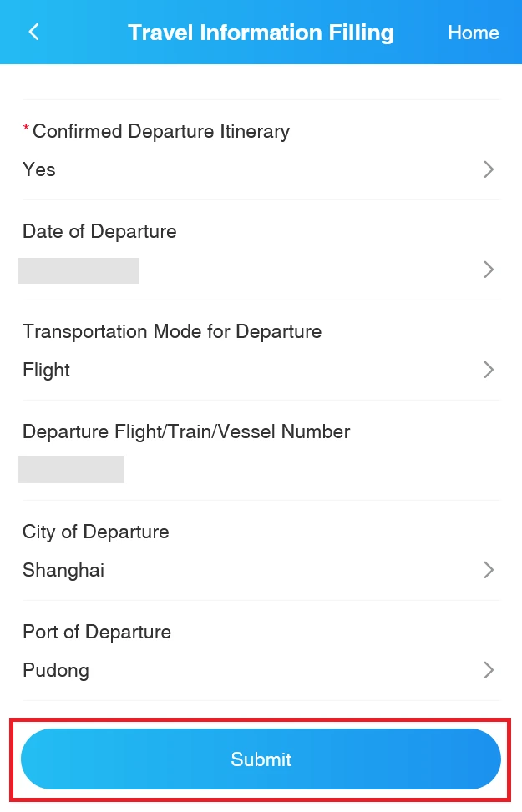
Task: Tap the 'Date of Departure' label
Action: click(99, 231)
